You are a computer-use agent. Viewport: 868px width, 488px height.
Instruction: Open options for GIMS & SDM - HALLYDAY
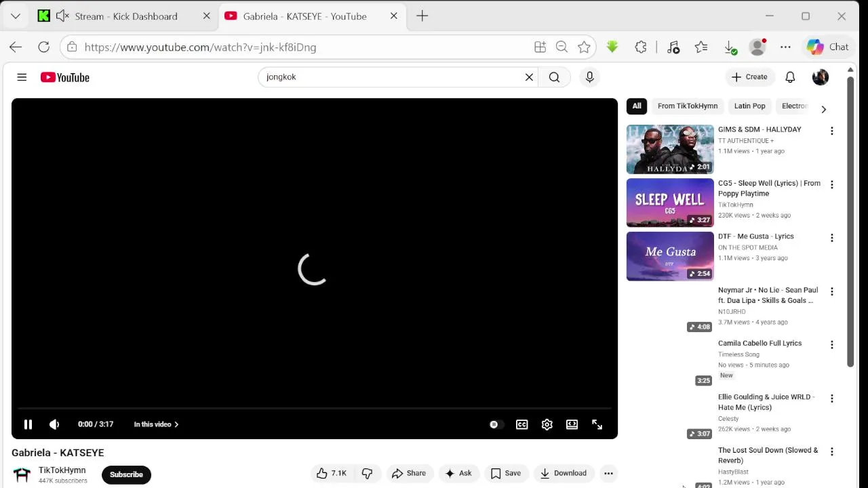831,131
